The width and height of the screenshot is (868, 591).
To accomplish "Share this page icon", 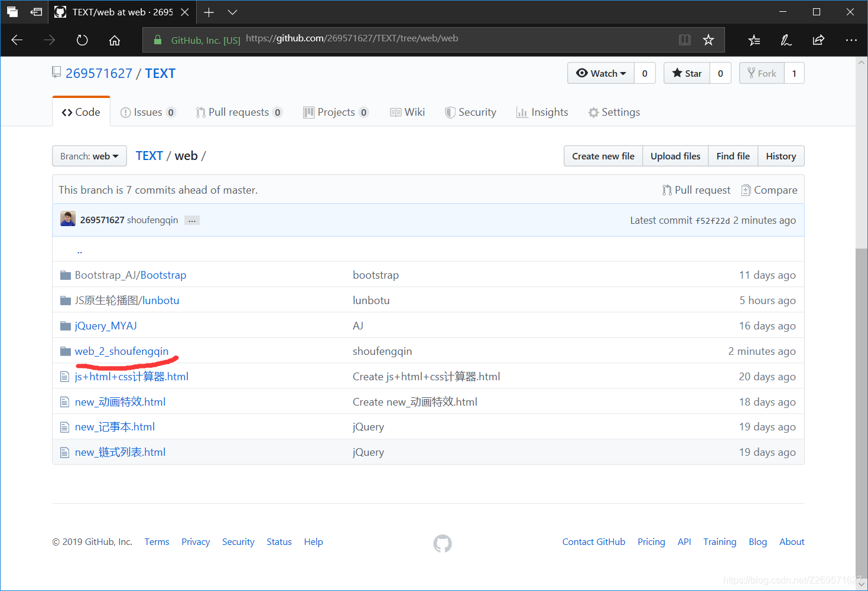I will pyautogui.click(x=818, y=40).
